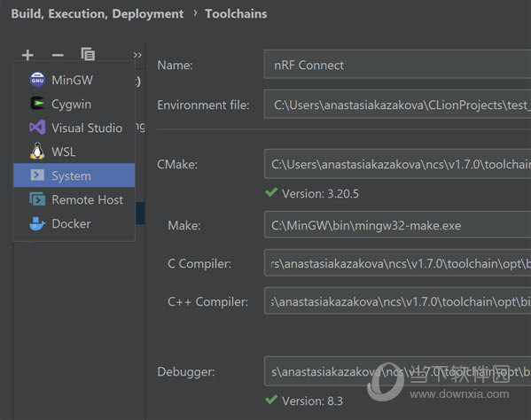Viewport: 531px width, 420px height.
Task: Remove toolchain with the minus icon
Action: pos(58,55)
